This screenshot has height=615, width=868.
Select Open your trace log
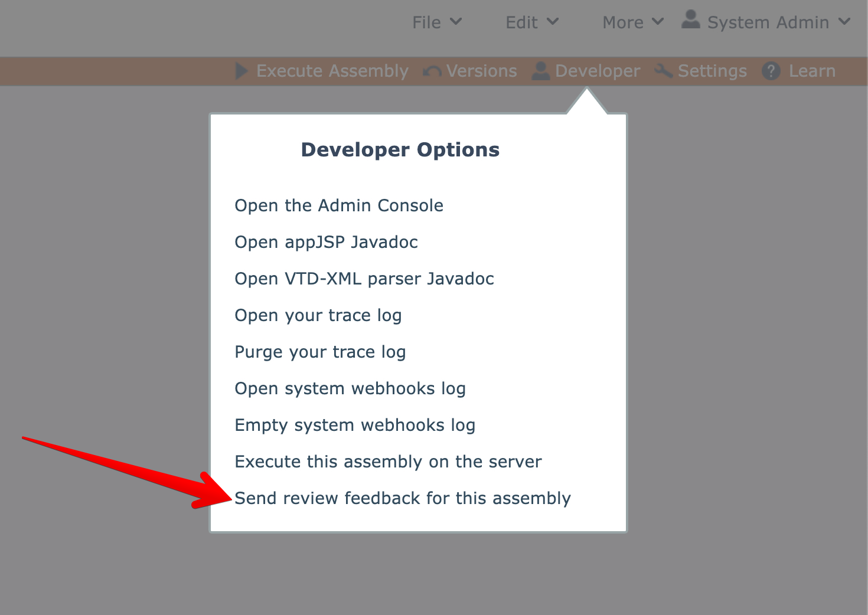pyautogui.click(x=318, y=315)
